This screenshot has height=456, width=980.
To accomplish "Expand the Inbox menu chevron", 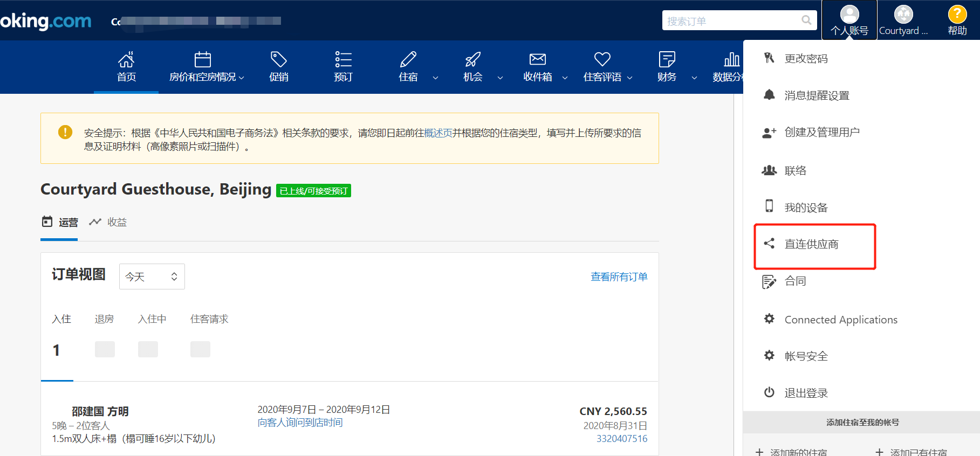I will pos(565,78).
